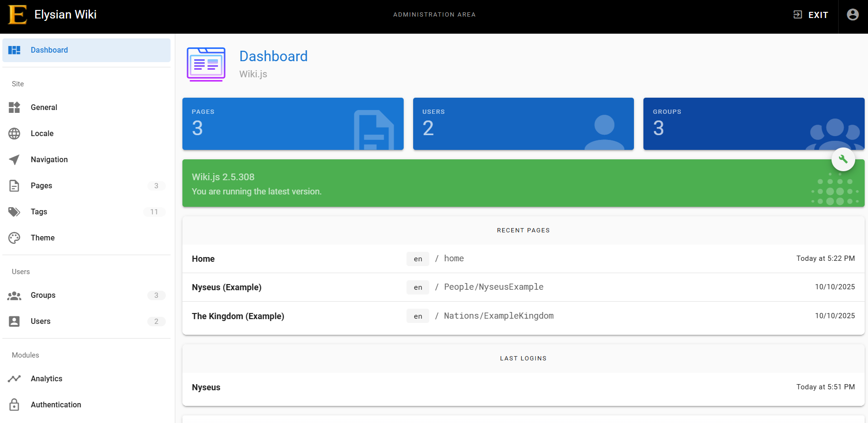This screenshot has width=868, height=423.
Task: Open the Home recent page row
Action: tap(203, 259)
